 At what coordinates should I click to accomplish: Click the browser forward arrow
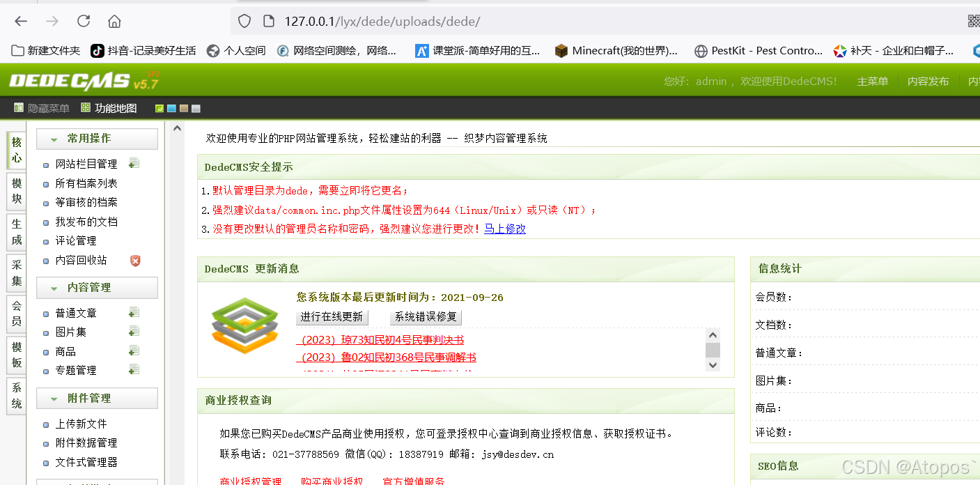click(x=52, y=21)
